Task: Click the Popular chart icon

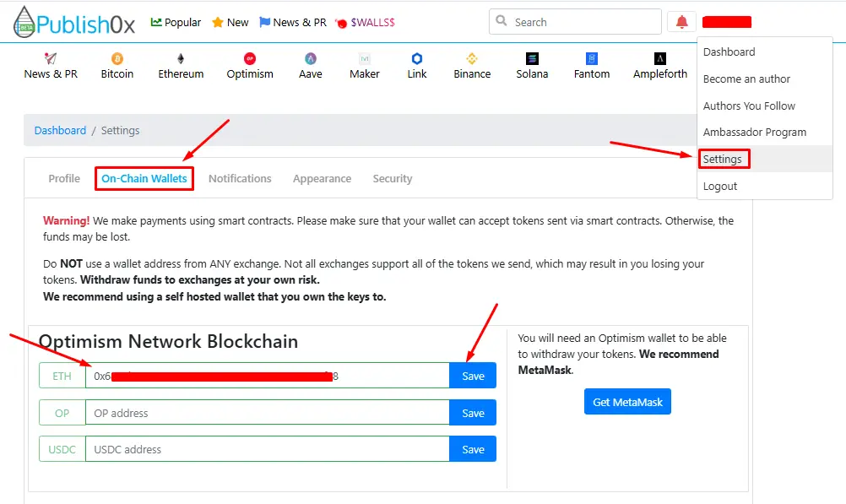Action: (156, 22)
